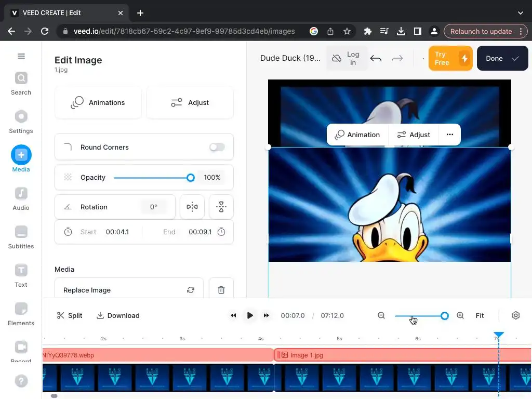Redo the last action
The height and width of the screenshot is (399, 532).
click(397, 58)
